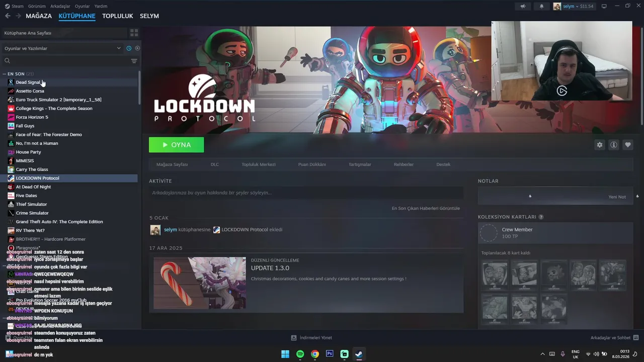Screen dimensions: 644x362
Task: Add LOCKDOWN Protocol to favorites heart
Action: tap(627, 145)
